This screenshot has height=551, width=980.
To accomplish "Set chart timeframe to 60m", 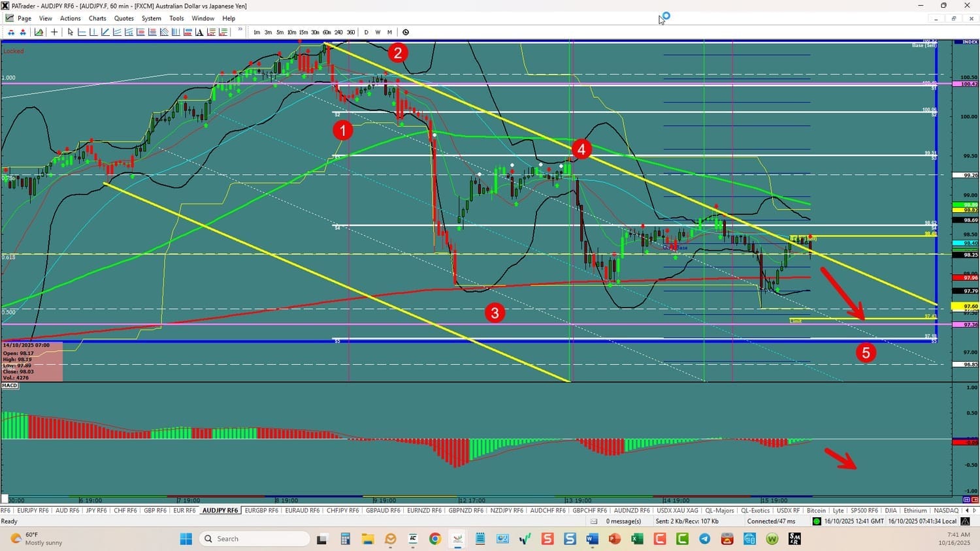I will (x=327, y=32).
